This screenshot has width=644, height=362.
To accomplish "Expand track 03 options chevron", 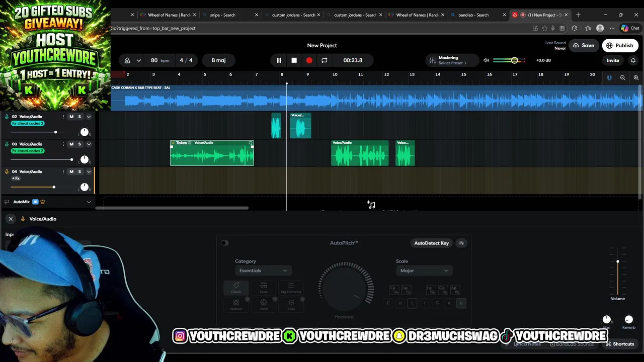I will tap(89, 144).
